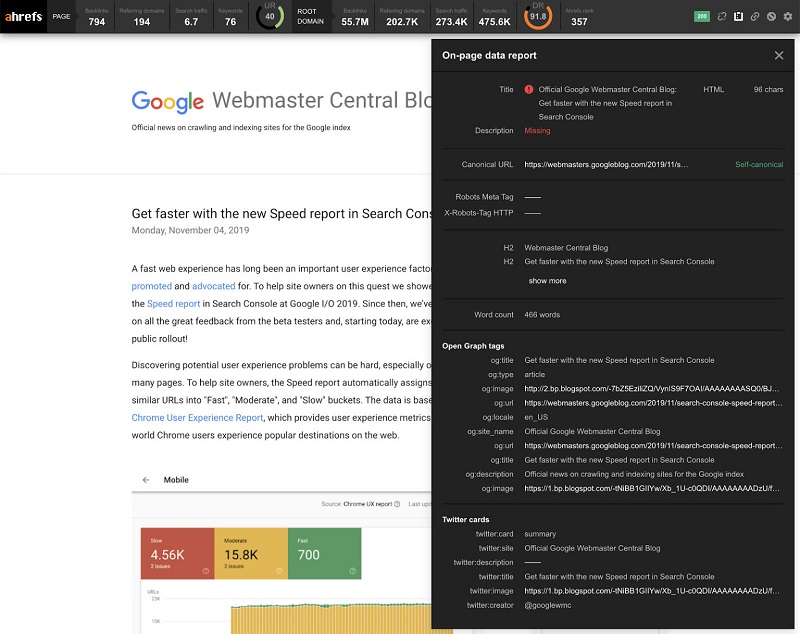This screenshot has width=800, height=634.
Task: Click the disable/block circle icon
Action: coord(771,16)
